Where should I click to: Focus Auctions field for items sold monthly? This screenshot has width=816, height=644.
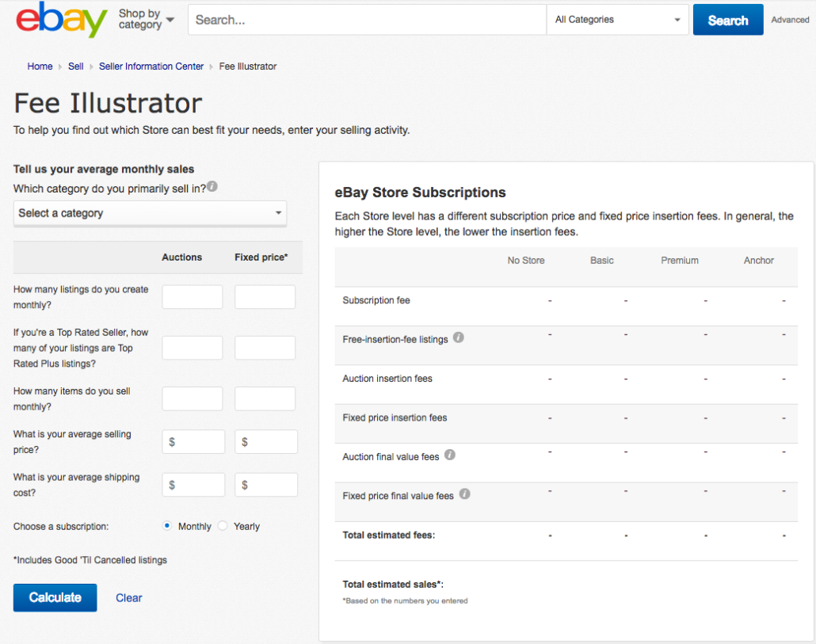[x=193, y=399]
